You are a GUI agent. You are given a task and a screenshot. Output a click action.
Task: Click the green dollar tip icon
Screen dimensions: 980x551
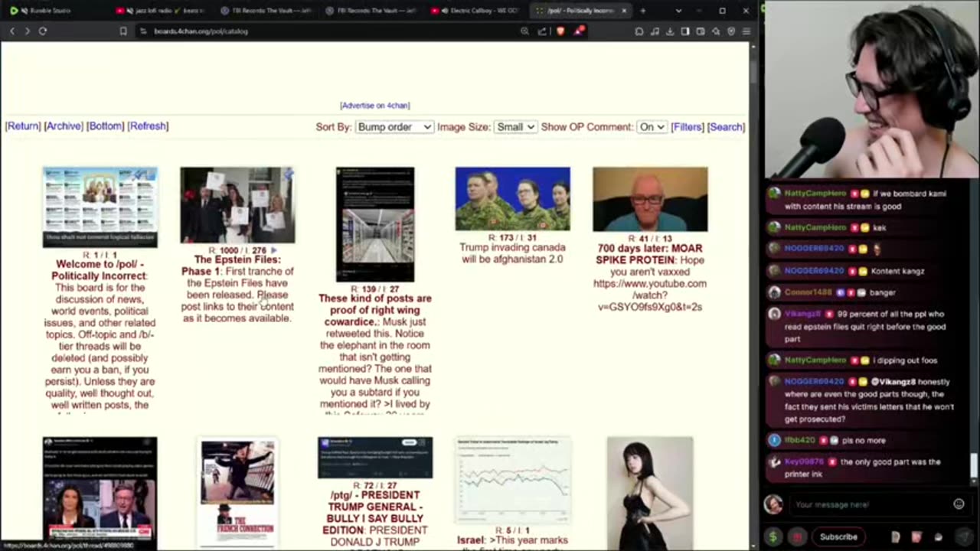coord(774,536)
